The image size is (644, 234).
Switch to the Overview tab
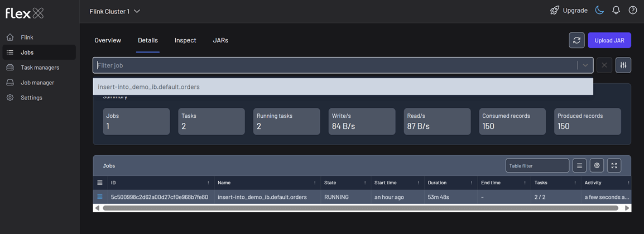coord(108,40)
